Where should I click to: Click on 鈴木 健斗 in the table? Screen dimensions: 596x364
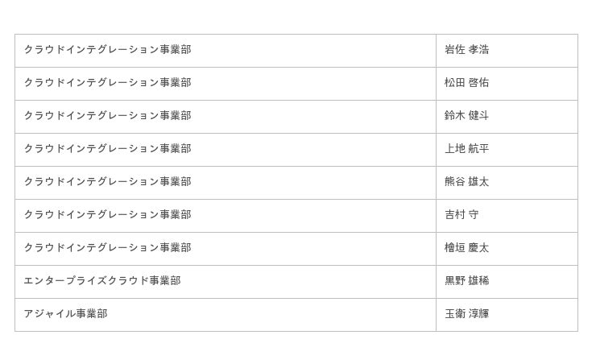click(x=467, y=116)
